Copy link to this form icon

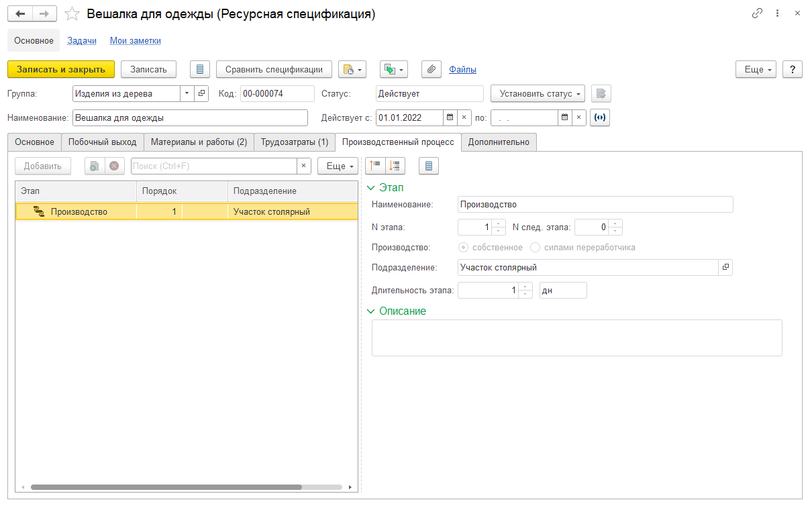[x=758, y=13]
